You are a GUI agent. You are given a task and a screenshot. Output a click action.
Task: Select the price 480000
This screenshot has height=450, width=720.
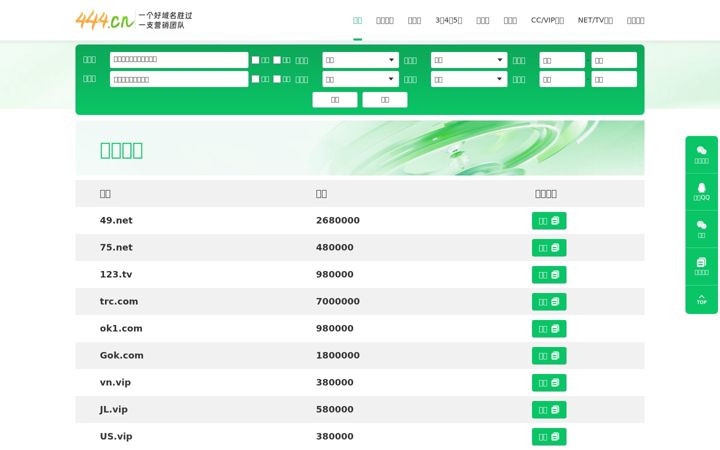335,248
